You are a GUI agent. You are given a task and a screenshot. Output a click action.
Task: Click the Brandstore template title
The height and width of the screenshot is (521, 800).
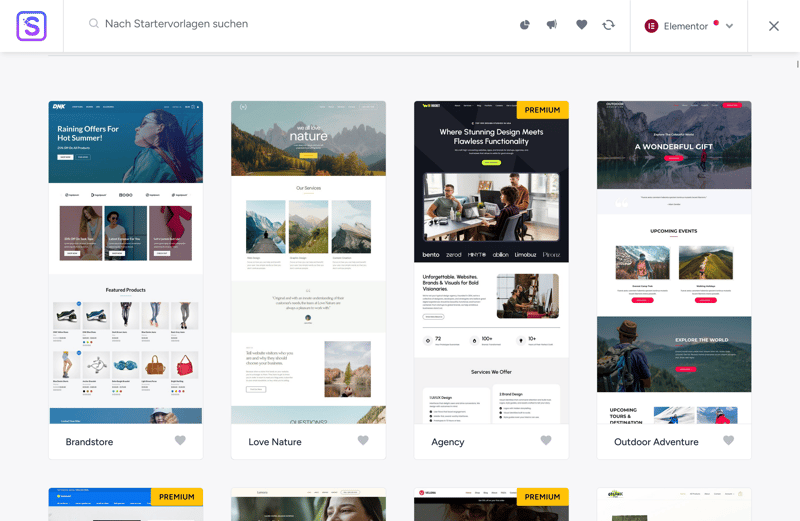click(89, 442)
